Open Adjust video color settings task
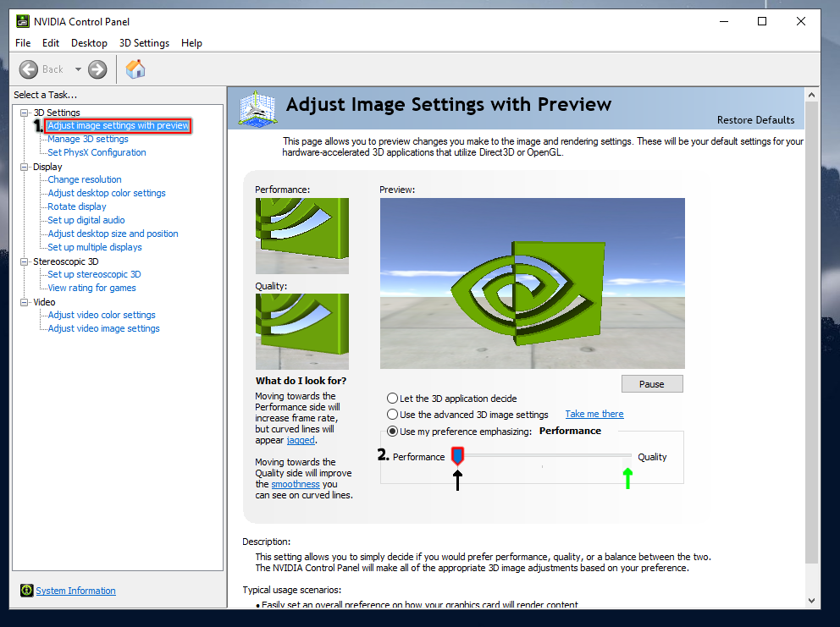840x627 pixels. [x=102, y=315]
